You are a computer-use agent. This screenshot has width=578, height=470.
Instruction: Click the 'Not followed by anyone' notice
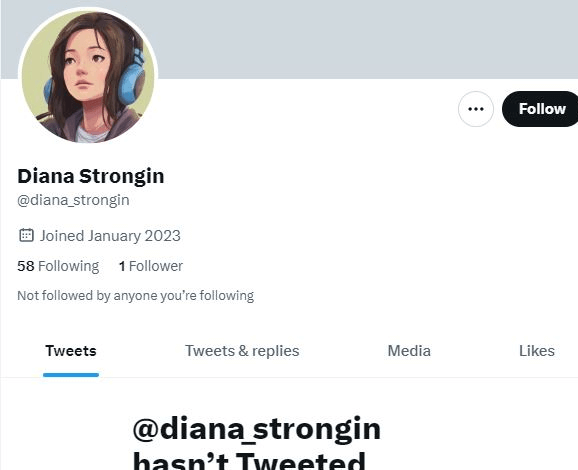[135, 295]
